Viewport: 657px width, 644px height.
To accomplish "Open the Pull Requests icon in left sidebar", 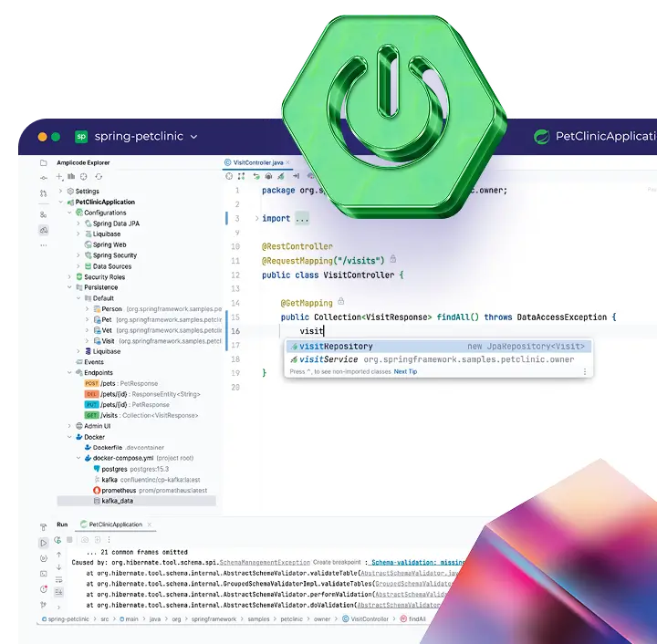I will point(43,193).
